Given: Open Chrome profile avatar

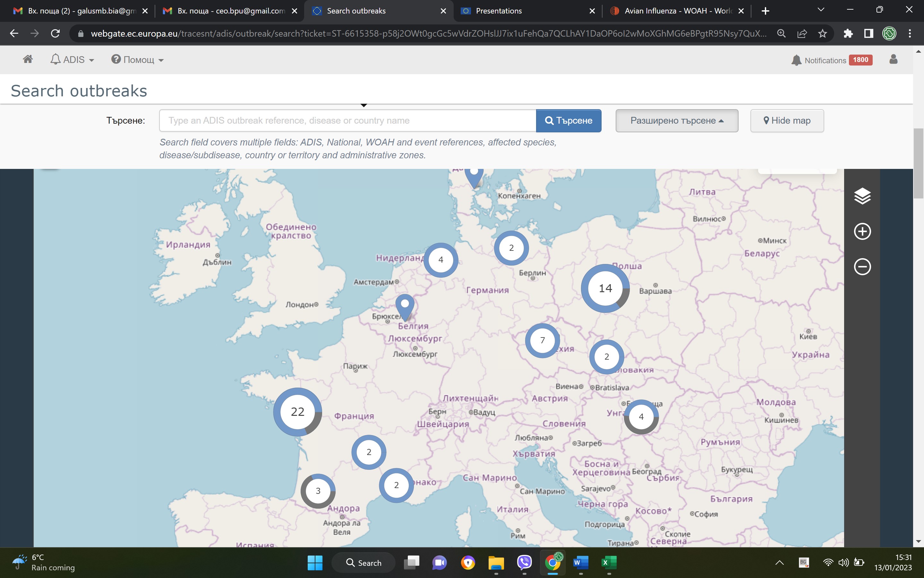Looking at the screenshot, I should click(889, 34).
